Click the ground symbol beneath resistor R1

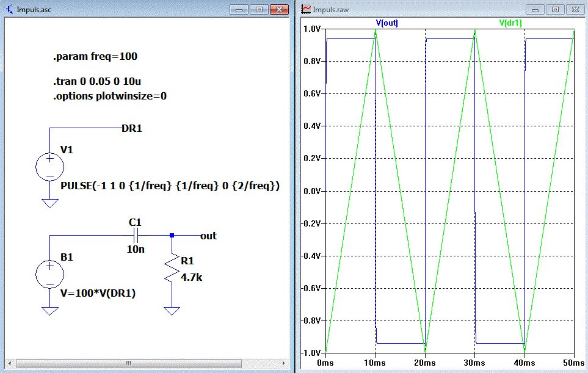(173, 310)
